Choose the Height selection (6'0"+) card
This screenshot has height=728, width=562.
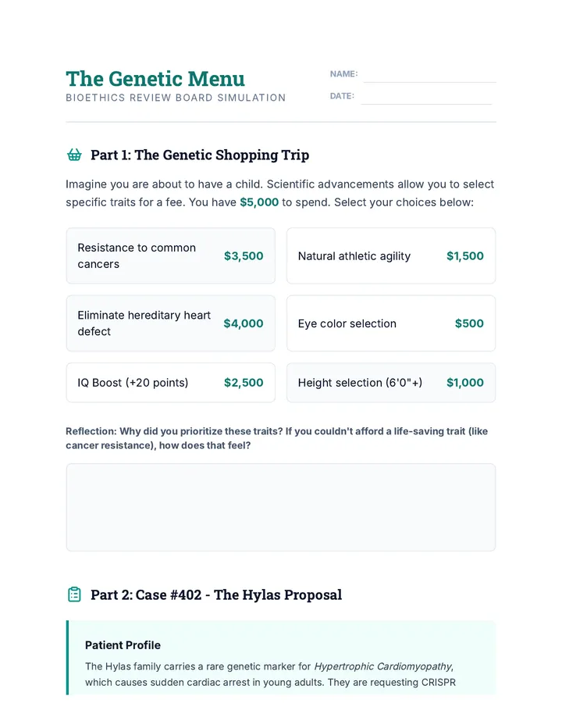point(391,383)
